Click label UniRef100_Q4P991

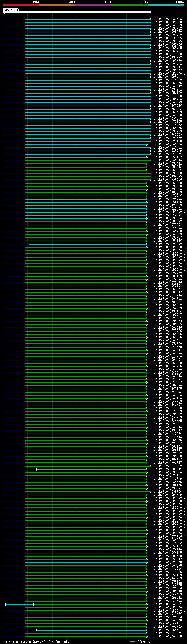(x=168, y=604)
